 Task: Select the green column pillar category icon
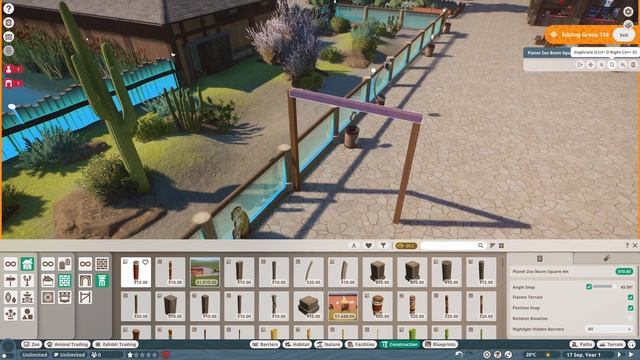click(x=102, y=280)
